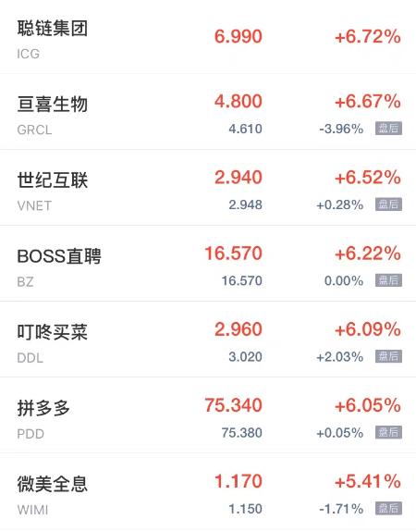Screen dimensions: 416x532
Task: Select 亘喜生物 stock name
Action: pos(53,104)
